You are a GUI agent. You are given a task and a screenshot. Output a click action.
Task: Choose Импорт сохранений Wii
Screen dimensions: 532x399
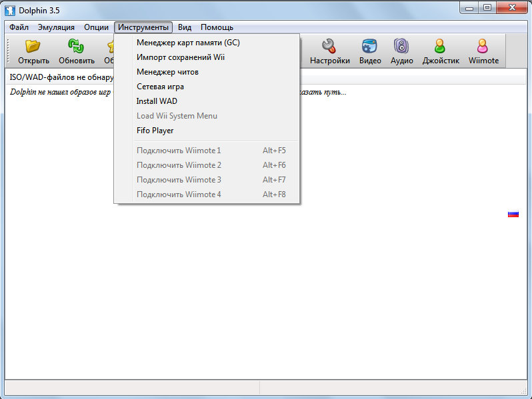(207, 57)
